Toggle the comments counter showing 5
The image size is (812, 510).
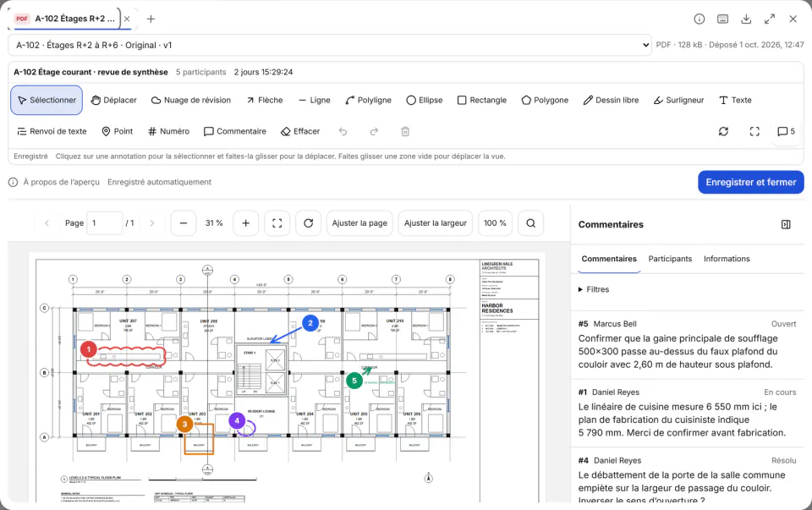(786, 131)
